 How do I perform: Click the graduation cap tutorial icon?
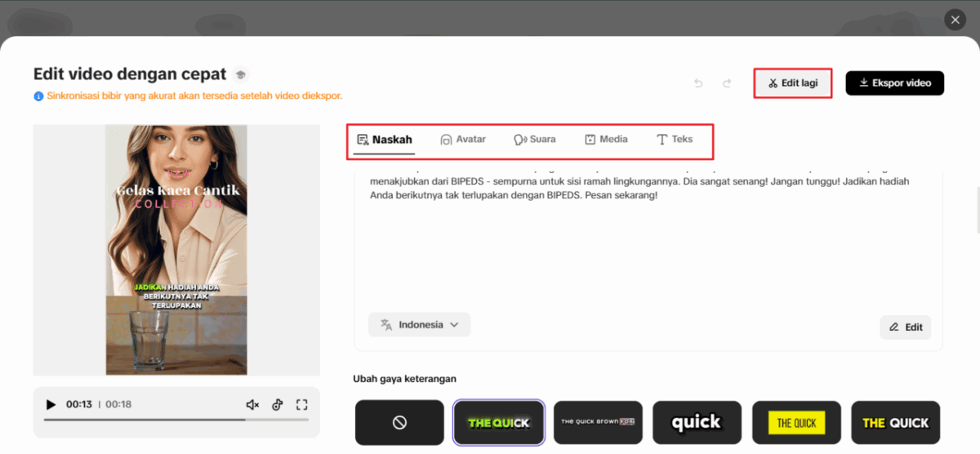pyautogui.click(x=240, y=74)
